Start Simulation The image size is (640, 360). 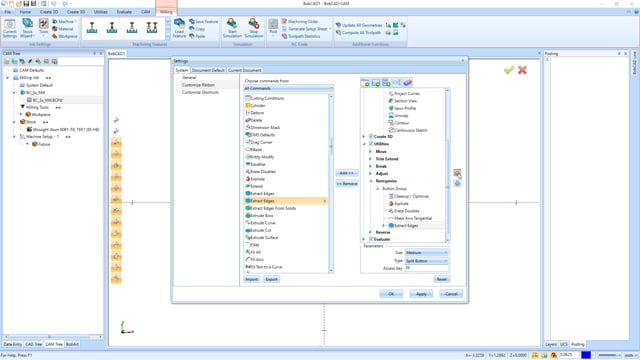point(232,28)
